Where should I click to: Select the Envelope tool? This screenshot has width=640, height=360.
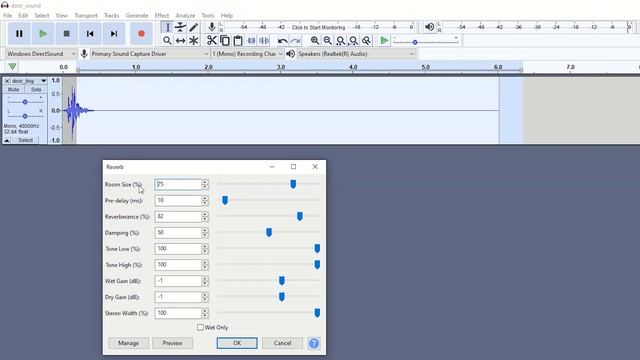[x=180, y=27]
